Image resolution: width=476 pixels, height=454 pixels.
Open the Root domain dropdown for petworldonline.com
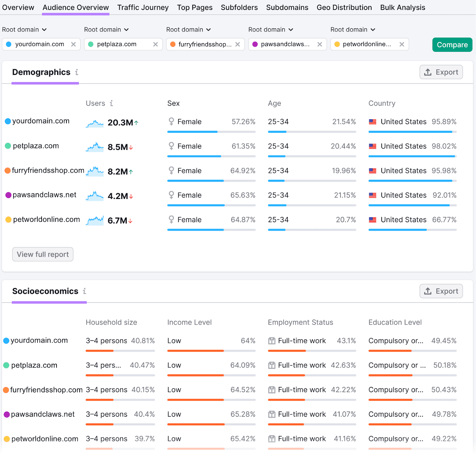point(353,29)
